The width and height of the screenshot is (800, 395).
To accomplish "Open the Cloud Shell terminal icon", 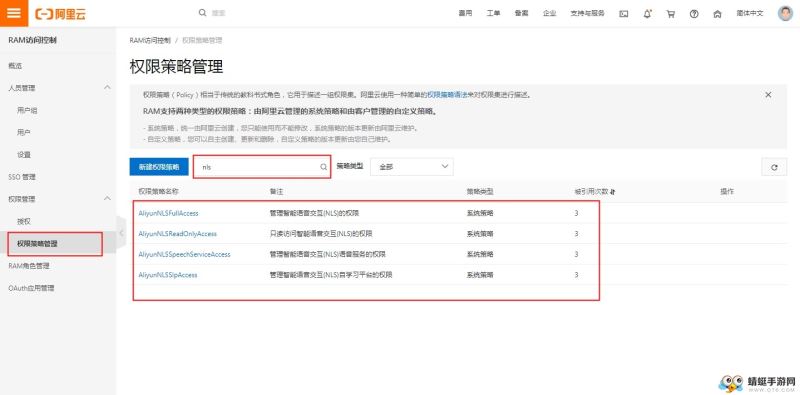I will pos(623,14).
